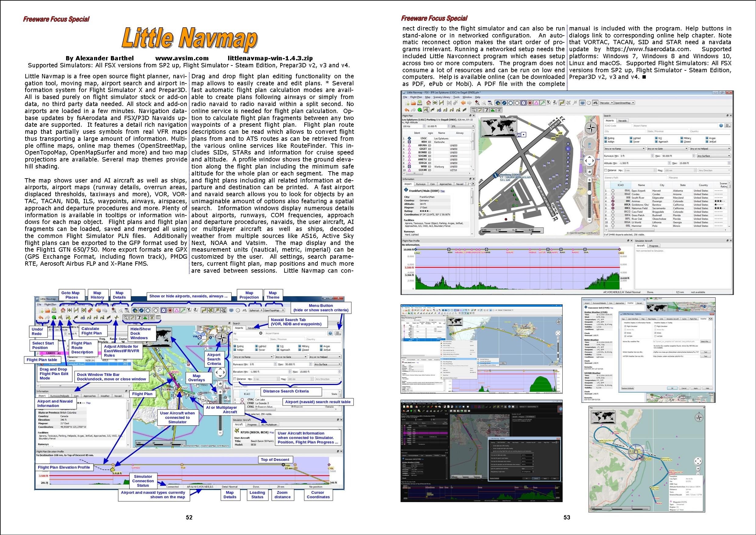
Task: Open the OpenStreetMap theme dropdown
Action: [x=625, y=103]
